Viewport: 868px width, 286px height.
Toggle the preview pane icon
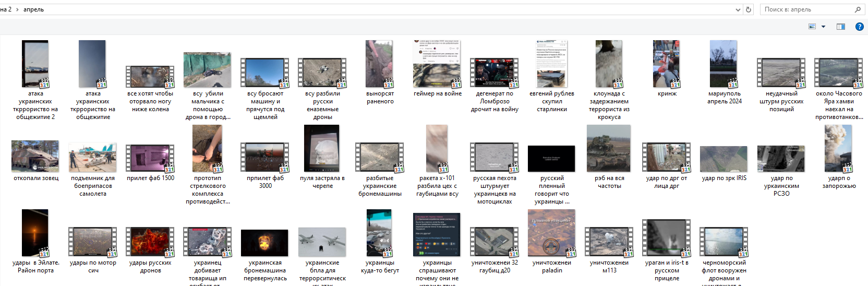click(841, 27)
